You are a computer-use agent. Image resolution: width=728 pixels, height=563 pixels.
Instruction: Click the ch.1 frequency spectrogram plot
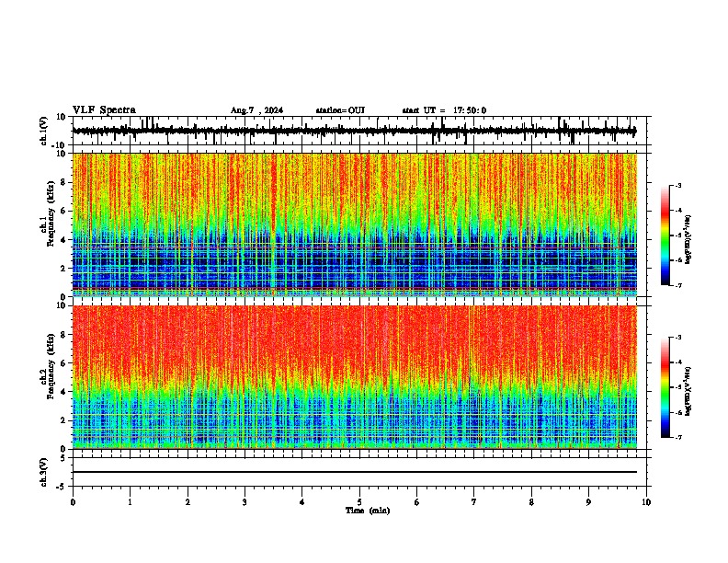click(x=354, y=224)
